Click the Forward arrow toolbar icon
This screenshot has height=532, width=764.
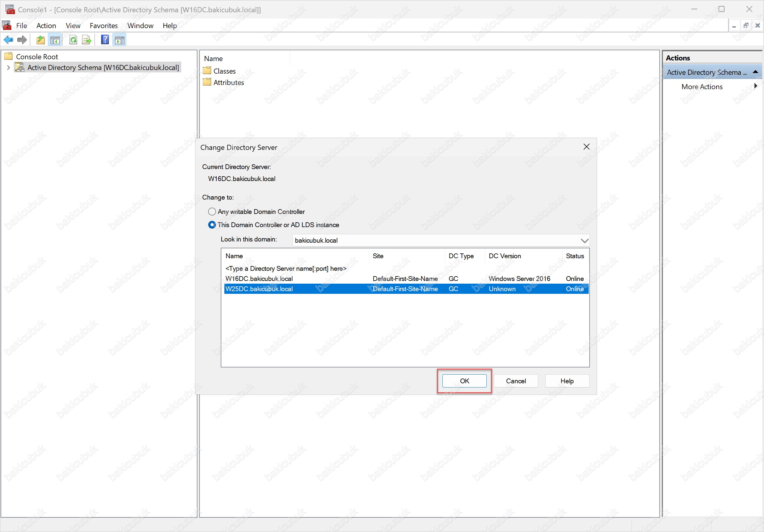[x=22, y=40]
